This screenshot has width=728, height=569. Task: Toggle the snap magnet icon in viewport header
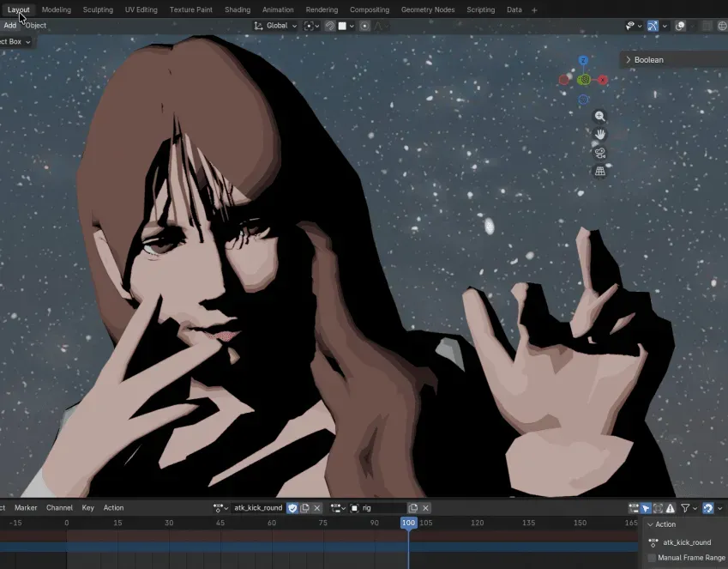pyautogui.click(x=329, y=26)
